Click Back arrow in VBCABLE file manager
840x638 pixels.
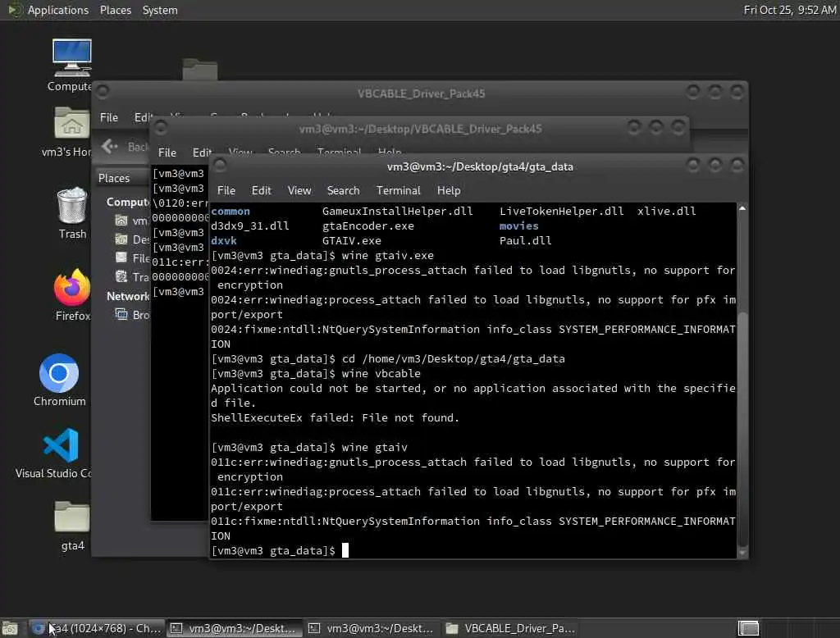click(x=110, y=146)
